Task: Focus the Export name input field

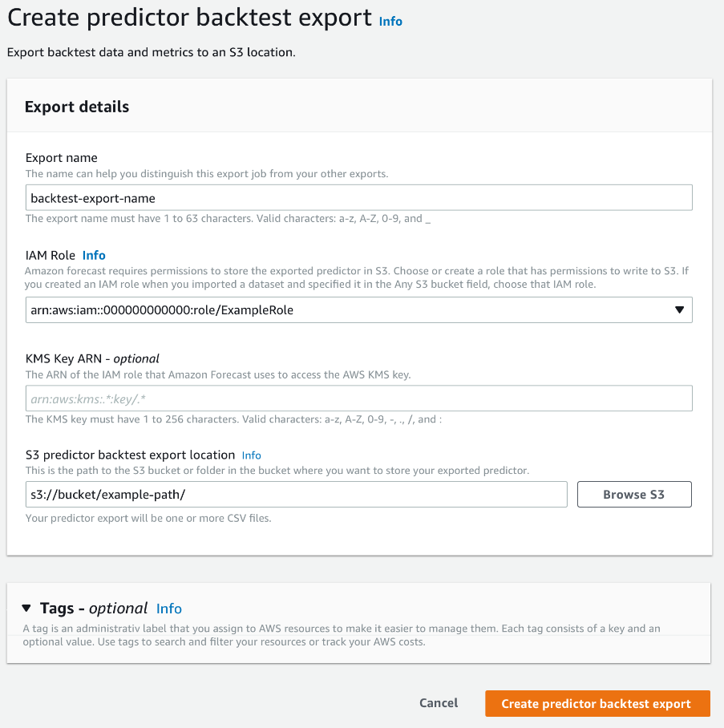Action: (x=359, y=197)
